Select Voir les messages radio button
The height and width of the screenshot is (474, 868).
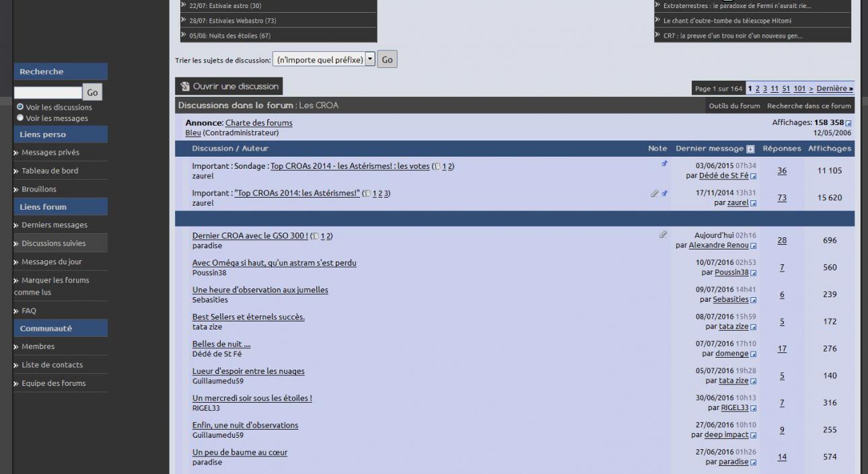(x=20, y=118)
